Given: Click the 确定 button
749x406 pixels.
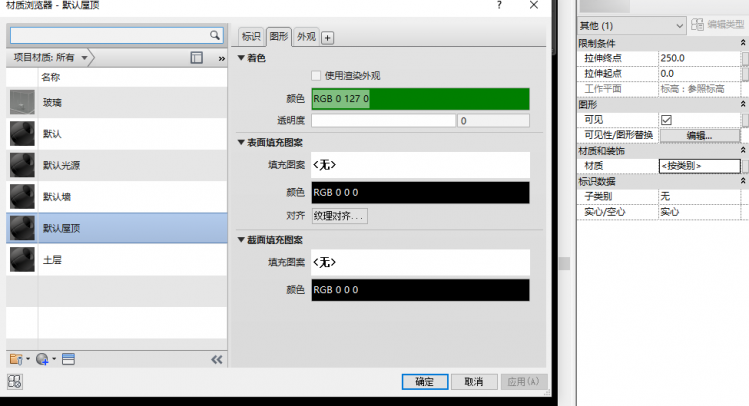Looking at the screenshot, I should [x=424, y=382].
